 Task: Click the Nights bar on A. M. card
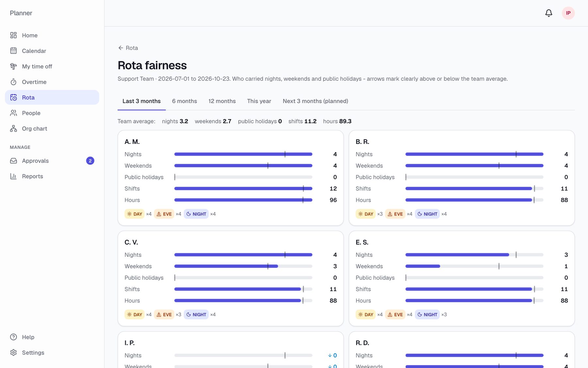(243, 154)
